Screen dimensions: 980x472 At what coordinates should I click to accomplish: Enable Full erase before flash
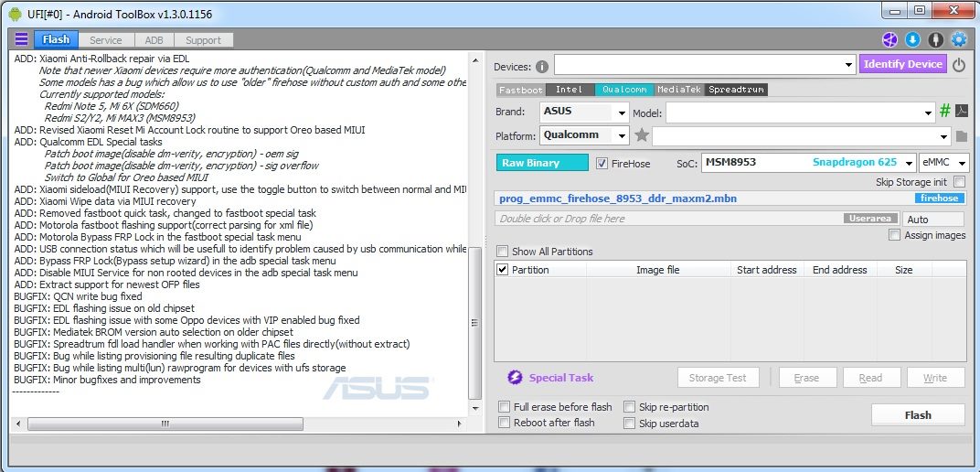point(505,407)
